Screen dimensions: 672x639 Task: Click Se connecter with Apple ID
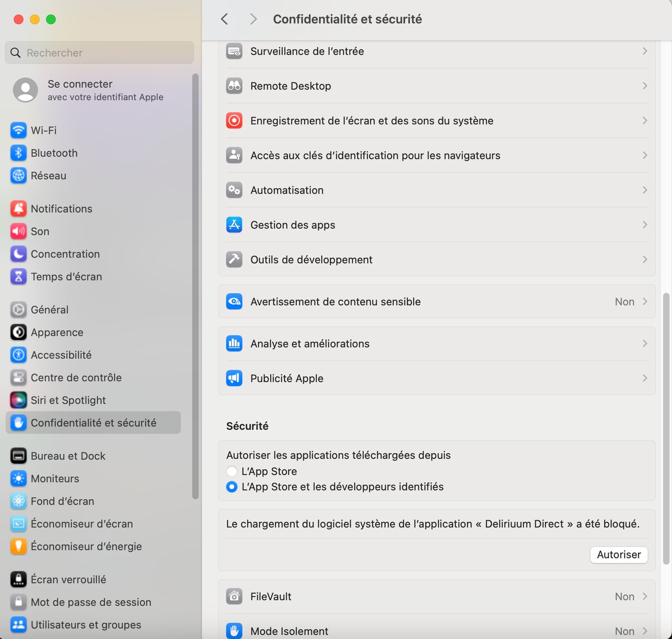coord(93,90)
